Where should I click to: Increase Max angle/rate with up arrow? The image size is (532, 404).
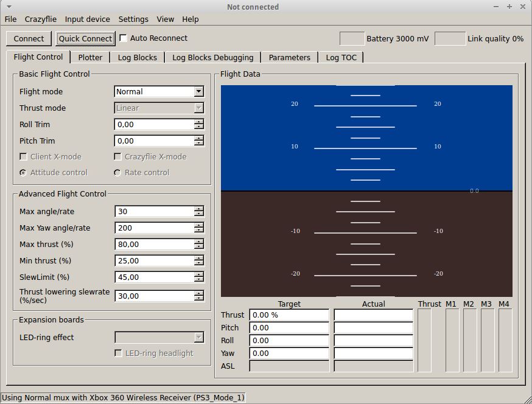tap(198, 209)
